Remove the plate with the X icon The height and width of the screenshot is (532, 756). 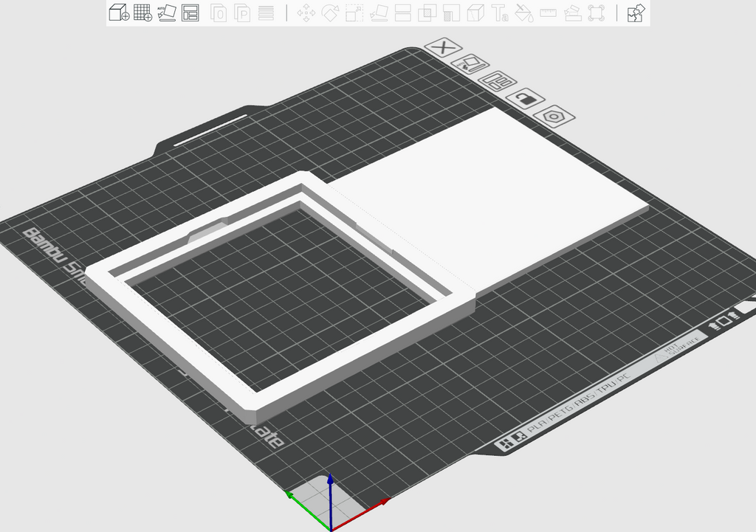coord(443,48)
